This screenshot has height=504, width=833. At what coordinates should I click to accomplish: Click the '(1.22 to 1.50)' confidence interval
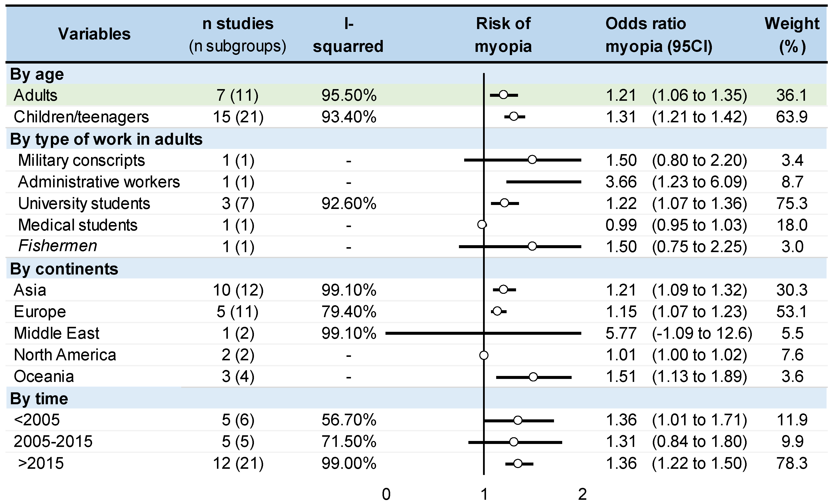[699, 463]
